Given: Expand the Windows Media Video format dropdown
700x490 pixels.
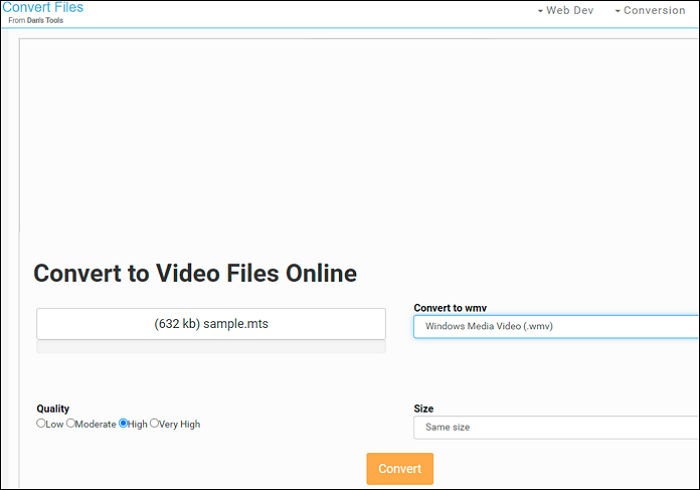Looking at the screenshot, I should [x=556, y=326].
